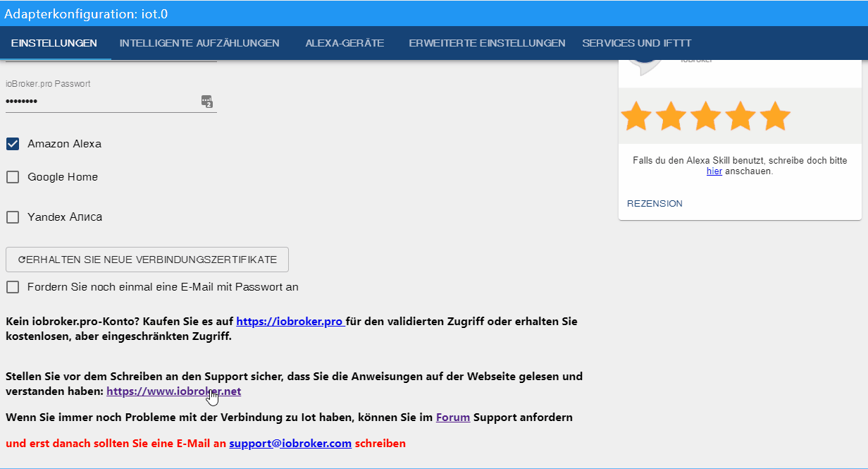868x469 pixels.
Task: Open Services und IFTTT tab
Action: click(636, 43)
